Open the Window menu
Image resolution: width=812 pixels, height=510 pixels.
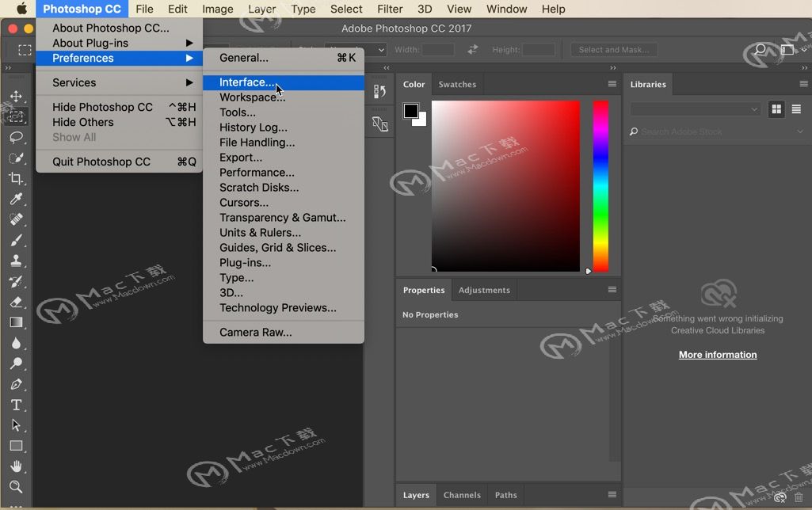coord(506,9)
